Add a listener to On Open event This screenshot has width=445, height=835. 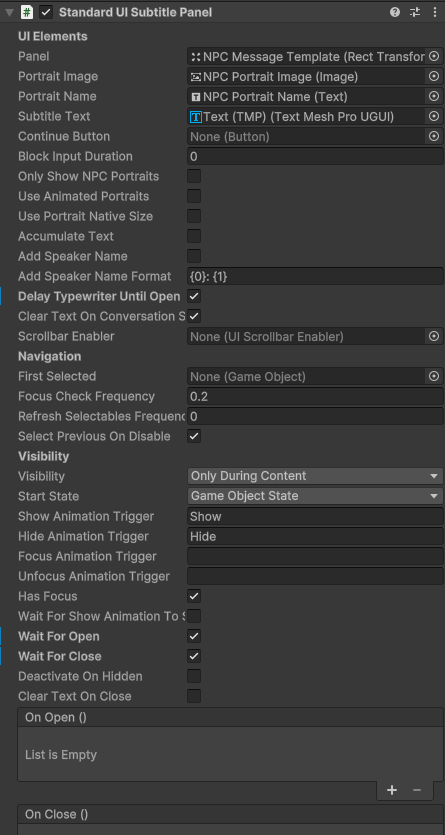coord(392,790)
